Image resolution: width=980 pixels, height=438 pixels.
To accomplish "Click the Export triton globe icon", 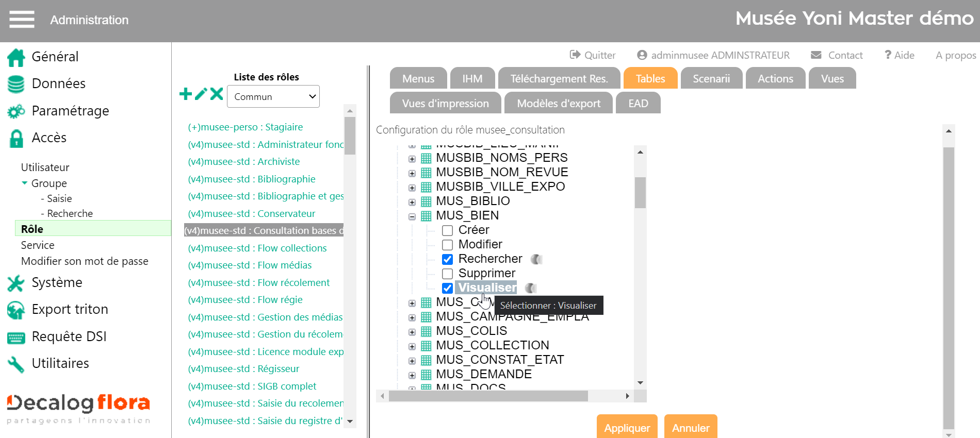I will coord(16,310).
